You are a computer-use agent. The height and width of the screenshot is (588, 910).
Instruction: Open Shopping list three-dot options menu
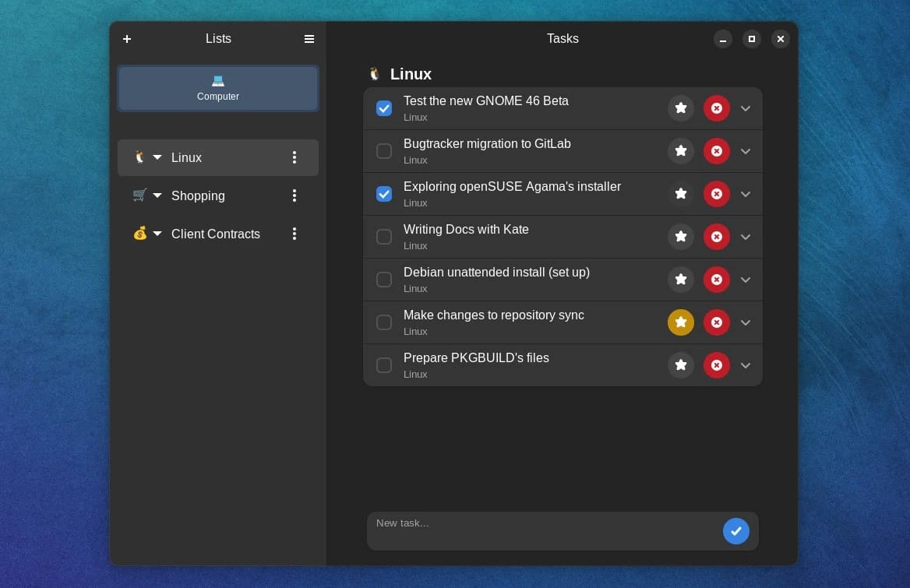pyautogui.click(x=295, y=195)
